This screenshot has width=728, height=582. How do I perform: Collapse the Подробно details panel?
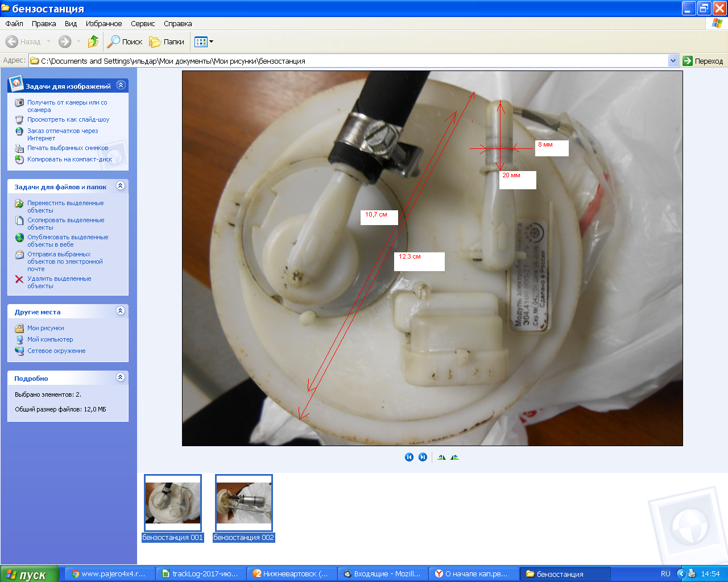tap(120, 377)
